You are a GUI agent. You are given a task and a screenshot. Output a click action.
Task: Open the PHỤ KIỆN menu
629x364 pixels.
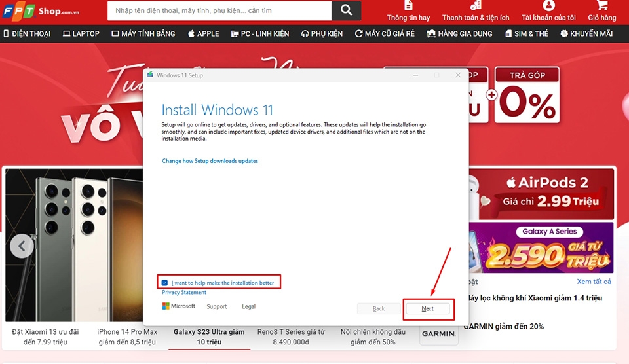[322, 33]
